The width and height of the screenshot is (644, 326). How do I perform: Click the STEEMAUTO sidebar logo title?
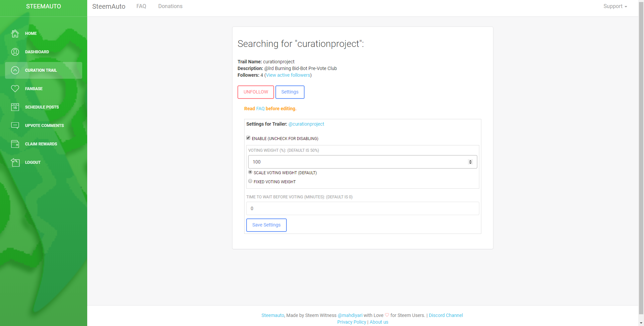coord(44,6)
